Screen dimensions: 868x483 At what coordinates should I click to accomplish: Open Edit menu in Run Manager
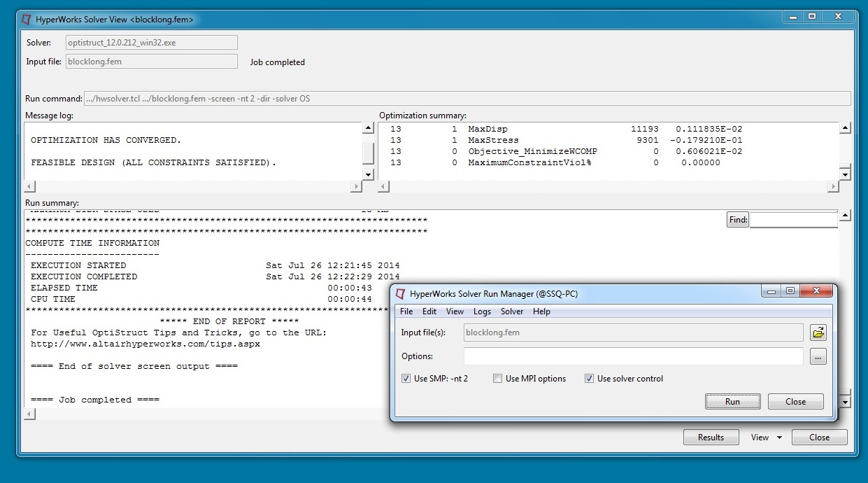tap(429, 311)
